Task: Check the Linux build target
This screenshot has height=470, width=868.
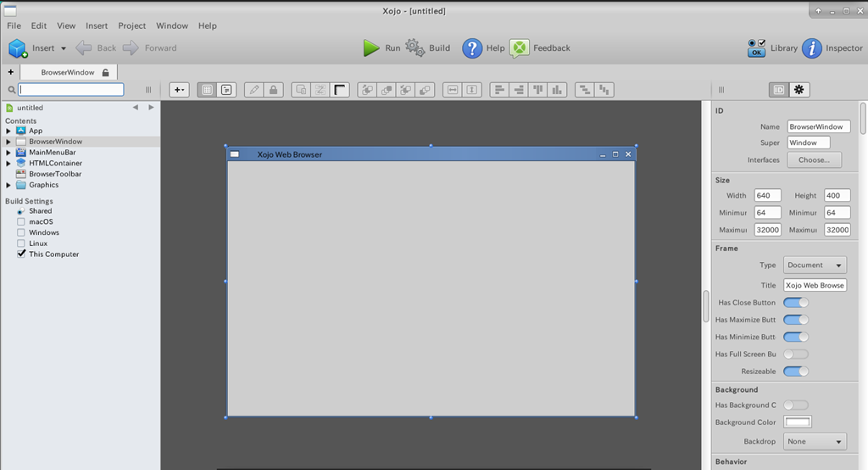Action: click(21, 243)
